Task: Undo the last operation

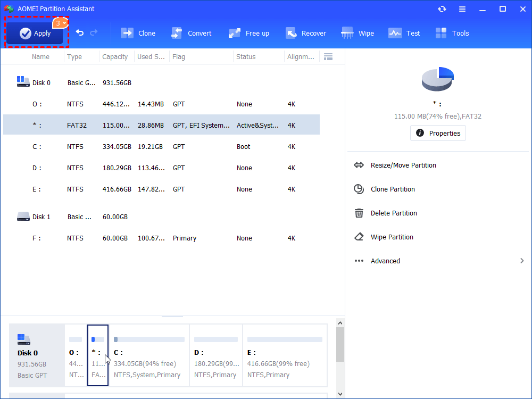Action: point(80,32)
